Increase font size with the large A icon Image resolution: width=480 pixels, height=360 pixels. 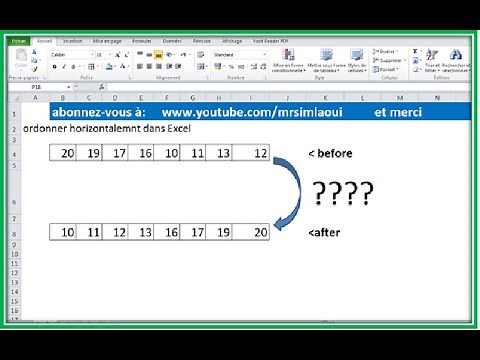click(117, 55)
